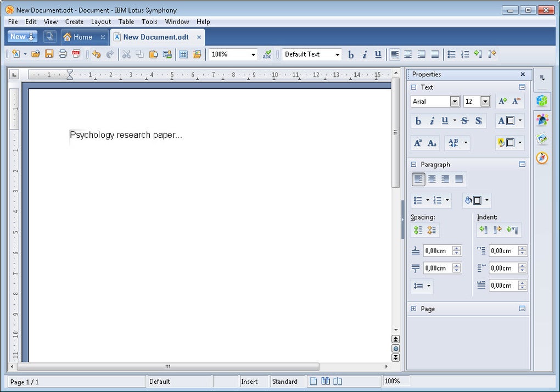The height and width of the screenshot is (392, 560).
Task: Open the File menu
Action: pyautogui.click(x=13, y=21)
